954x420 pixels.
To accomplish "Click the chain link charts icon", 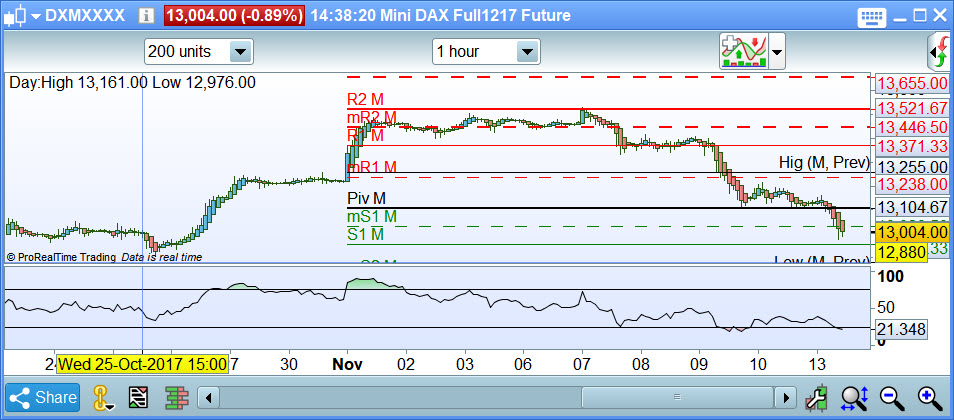I will pyautogui.click(x=103, y=399).
